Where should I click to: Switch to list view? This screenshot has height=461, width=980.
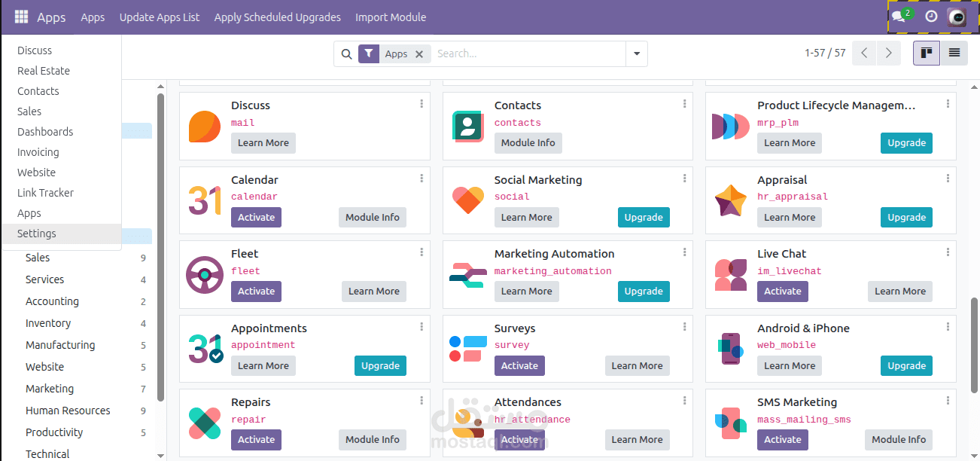(x=954, y=53)
